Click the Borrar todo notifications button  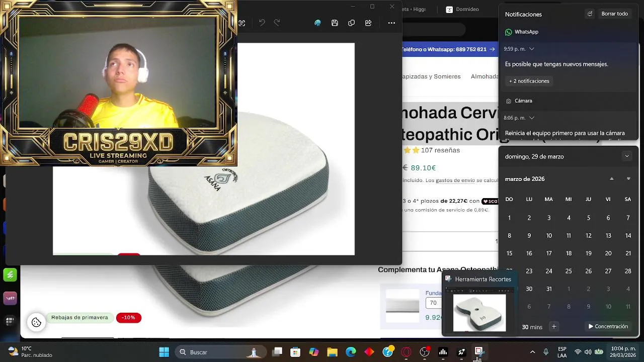pos(615,14)
